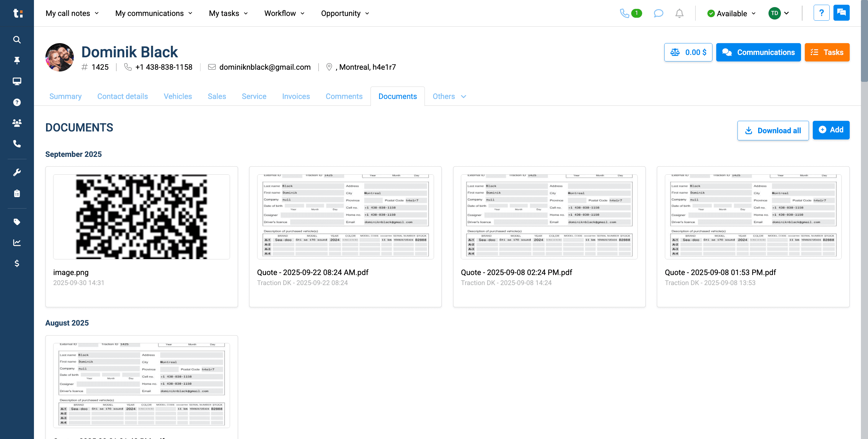Open the Quote 2025-09-08 02:24 PM thumbnail
Viewport: 868px width, 439px height.
click(549, 217)
